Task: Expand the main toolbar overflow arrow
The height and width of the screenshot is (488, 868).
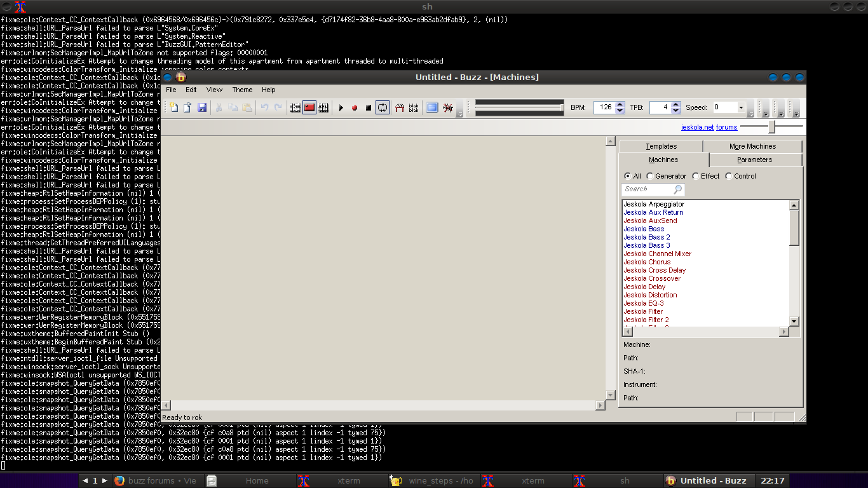Action: pyautogui.click(x=459, y=113)
